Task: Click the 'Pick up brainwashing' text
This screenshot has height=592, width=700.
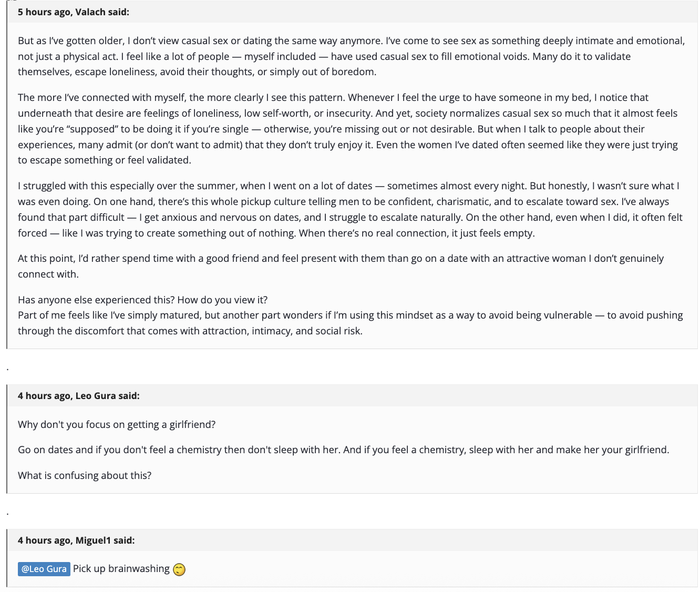Action: click(x=121, y=569)
